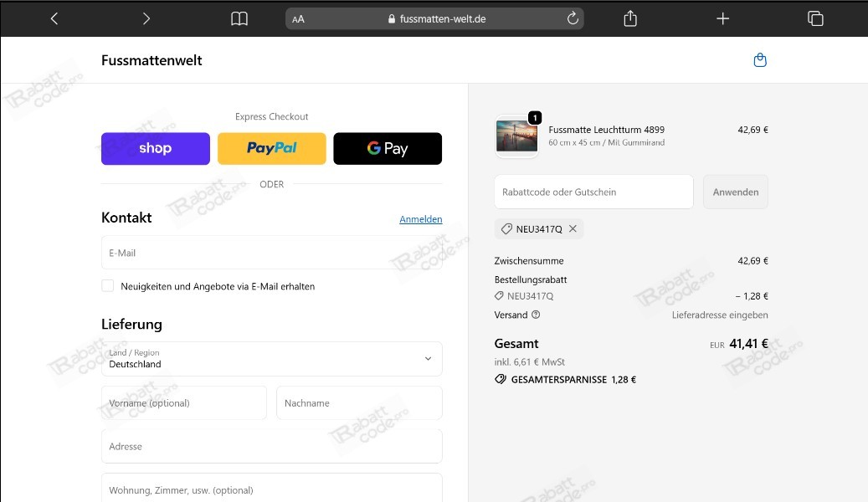The image size is (868, 502).
Task: Click the Anmelden link
Action: pos(421,218)
